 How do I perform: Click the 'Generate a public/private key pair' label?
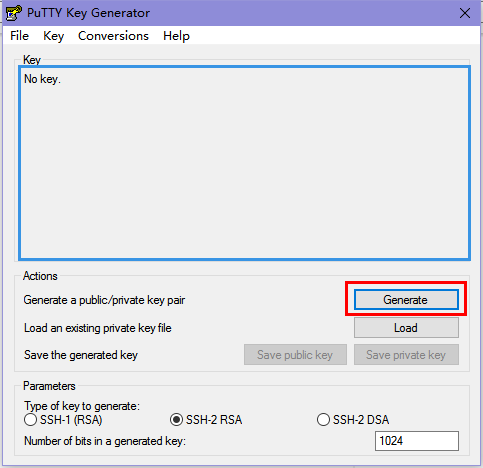pyautogui.click(x=104, y=300)
